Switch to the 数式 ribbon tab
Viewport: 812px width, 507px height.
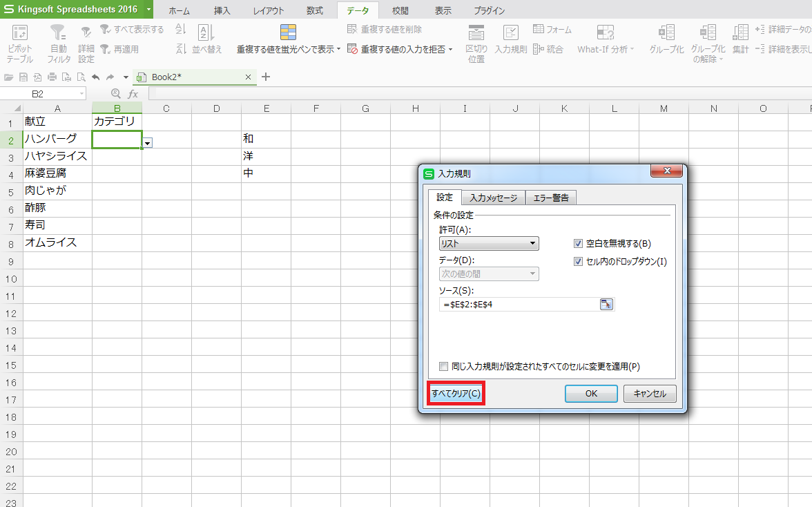pos(314,10)
